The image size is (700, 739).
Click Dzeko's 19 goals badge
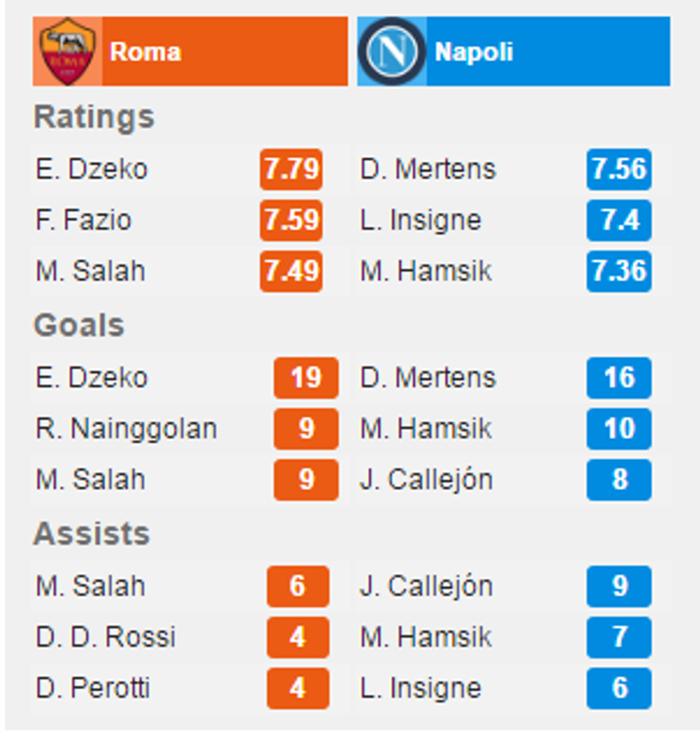pyautogui.click(x=306, y=378)
